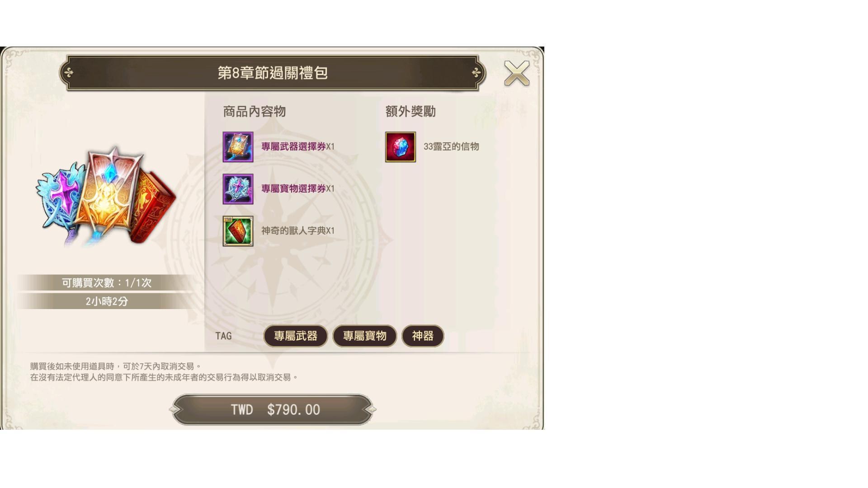Click the 33露亞的信物 reward text
868x488 pixels.
(451, 146)
